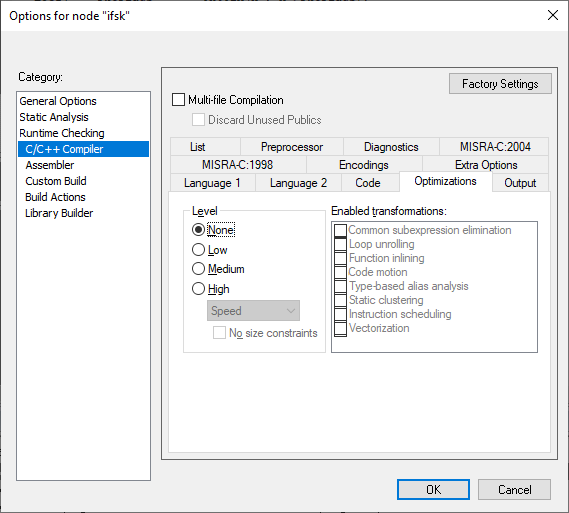The height and width of the screenshot is (513, 569).
Task: Switch to the Diagnostics tab
Action: click(x=391, y=147)
